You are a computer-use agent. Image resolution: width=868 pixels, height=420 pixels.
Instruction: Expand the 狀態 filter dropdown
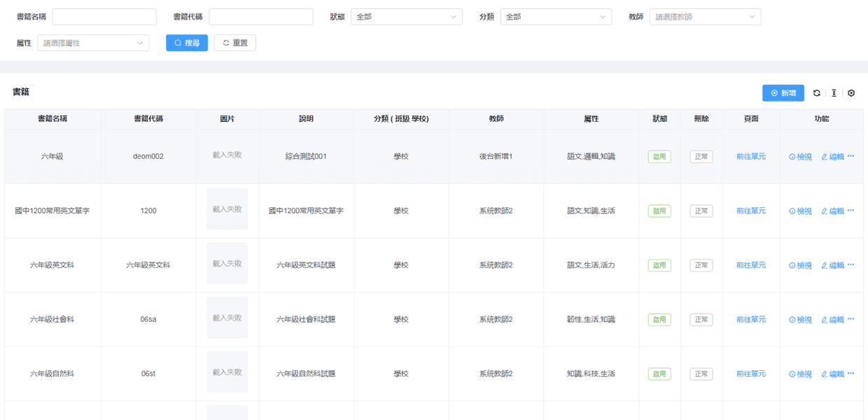406,17
